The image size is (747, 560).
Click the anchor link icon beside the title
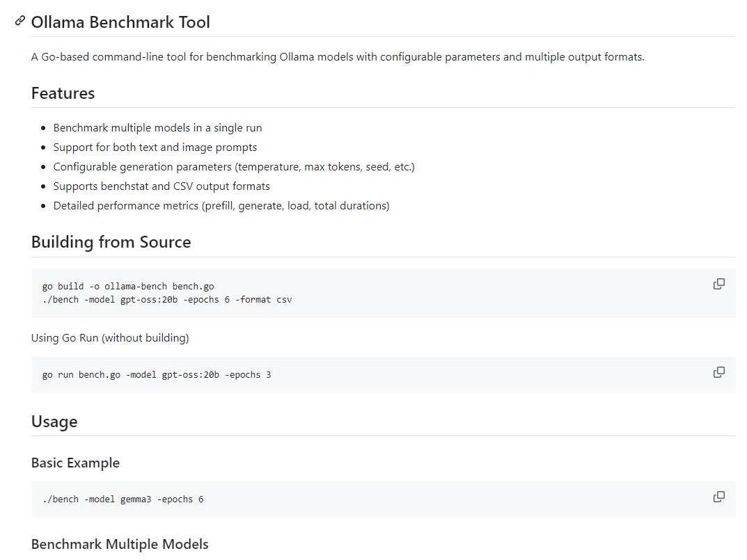[20, 22]
